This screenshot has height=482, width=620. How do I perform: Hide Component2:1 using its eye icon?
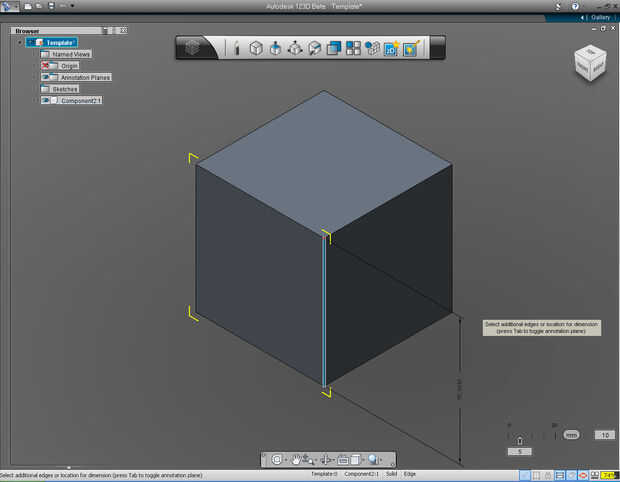pyautogui.click(x=46, y=101)
